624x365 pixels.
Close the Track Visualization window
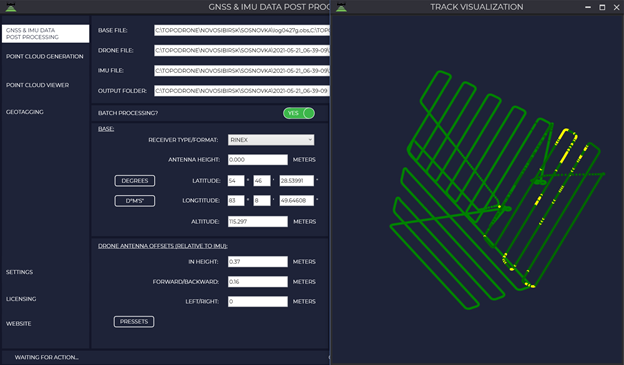616,7
